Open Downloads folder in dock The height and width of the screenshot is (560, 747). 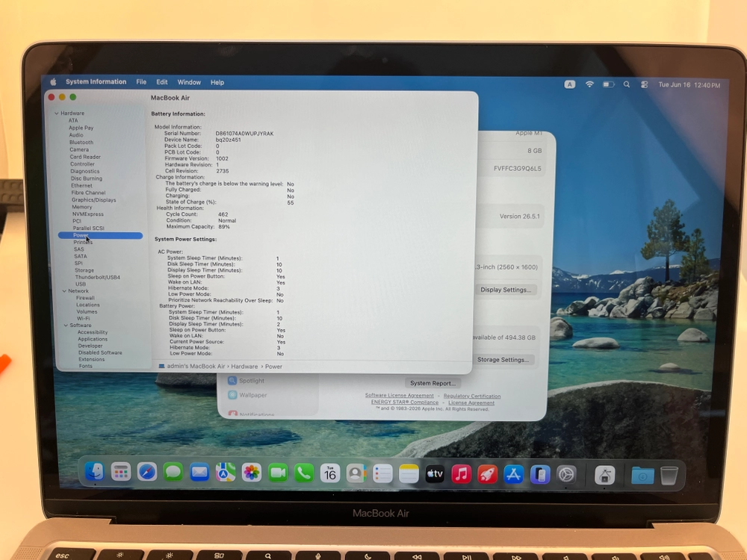[x=642, y=475]
